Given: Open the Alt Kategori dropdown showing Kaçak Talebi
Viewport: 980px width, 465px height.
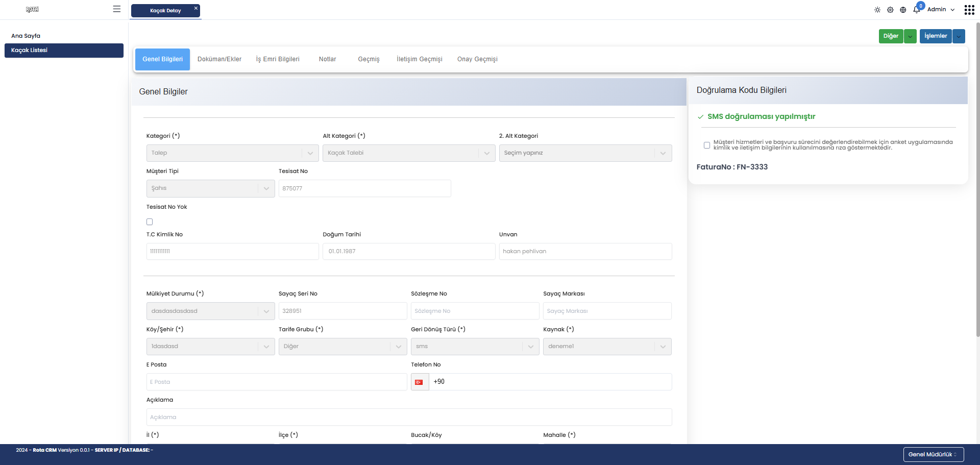Looking at the screenshot, I should tap(409, 153).
